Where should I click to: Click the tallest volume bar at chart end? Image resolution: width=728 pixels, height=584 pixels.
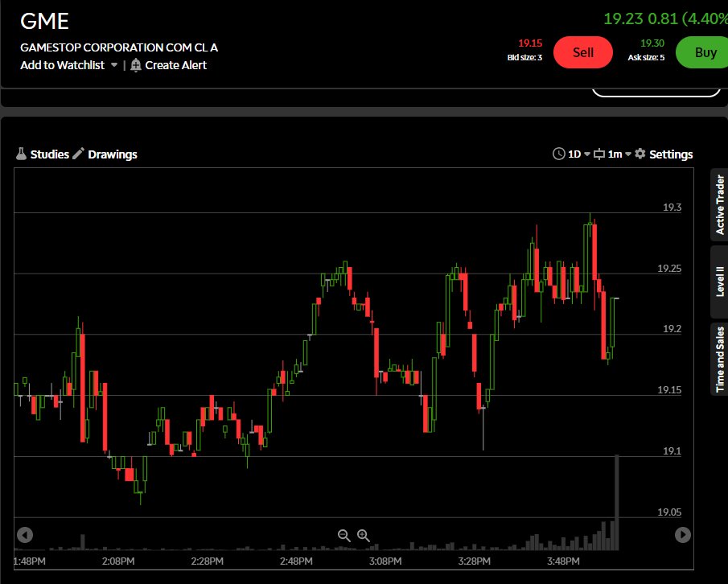617,502
